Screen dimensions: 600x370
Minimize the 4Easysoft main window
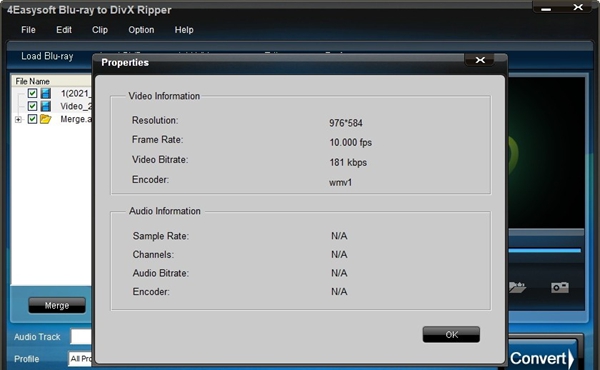tap(546, 8)
